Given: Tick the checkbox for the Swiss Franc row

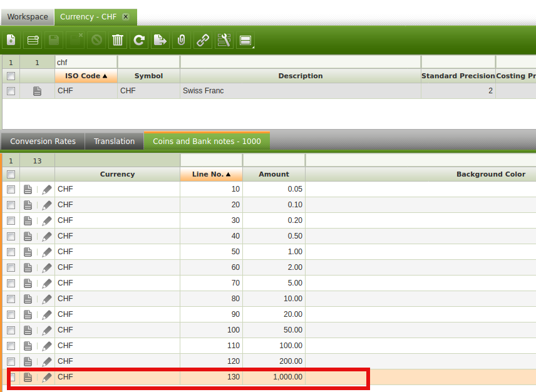Looking at the screenshot, I should pyautogui.click(x=11, y=91).
